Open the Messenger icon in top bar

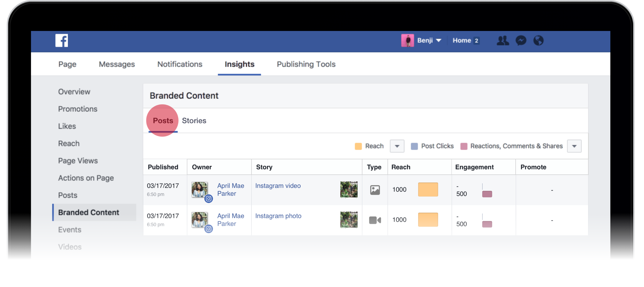[521, 40]
